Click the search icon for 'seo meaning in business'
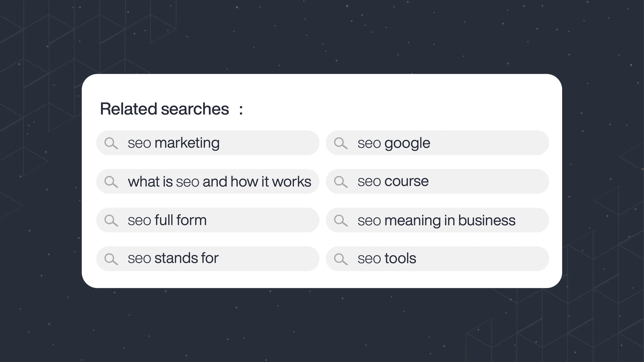The height and width of the screenshot is (362, 644). point(341,220)
